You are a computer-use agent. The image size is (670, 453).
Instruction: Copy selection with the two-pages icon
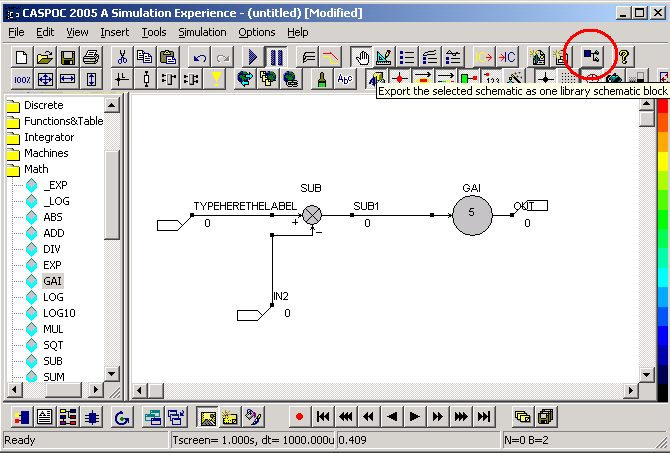[145, 57]
